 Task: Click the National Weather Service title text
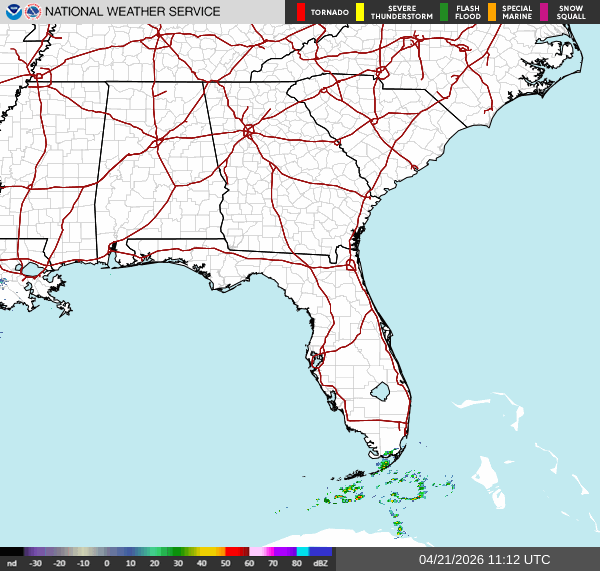(132, 12)
